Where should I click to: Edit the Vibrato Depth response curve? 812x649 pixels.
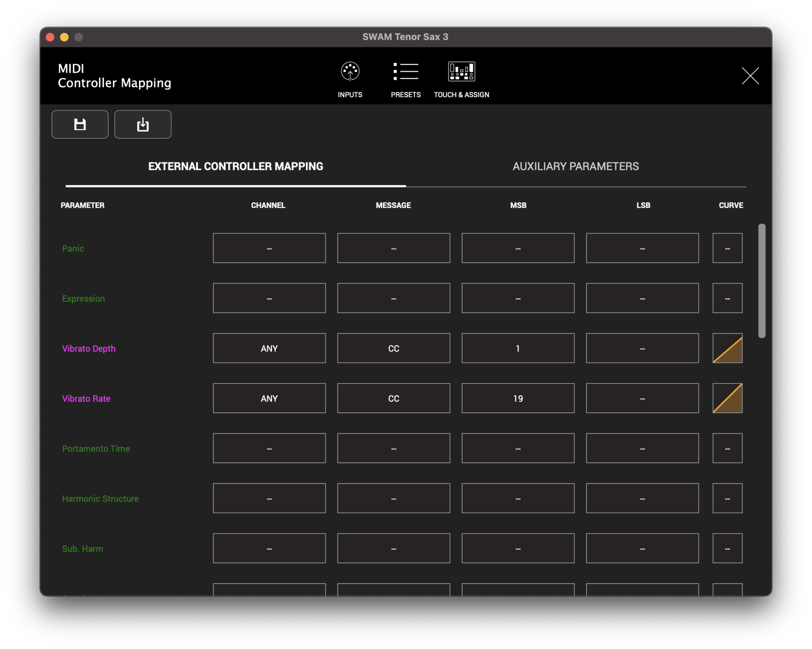[x=727, y=348]
